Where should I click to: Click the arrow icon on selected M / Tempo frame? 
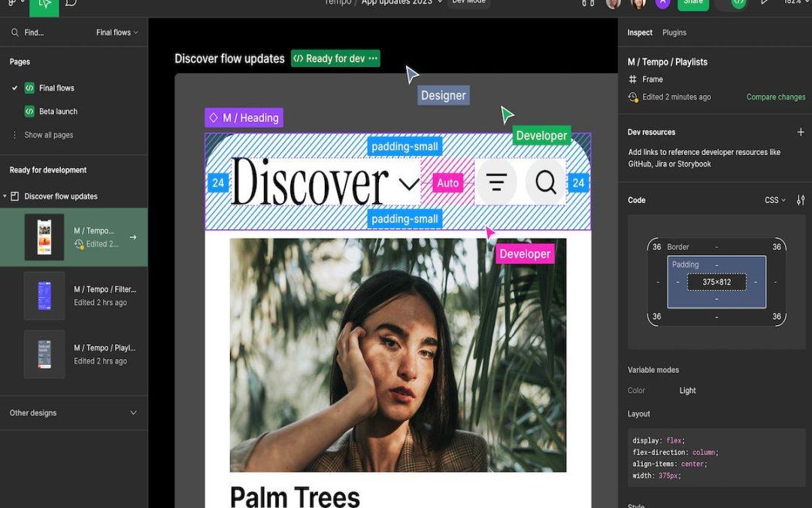[x=133, y=237]
